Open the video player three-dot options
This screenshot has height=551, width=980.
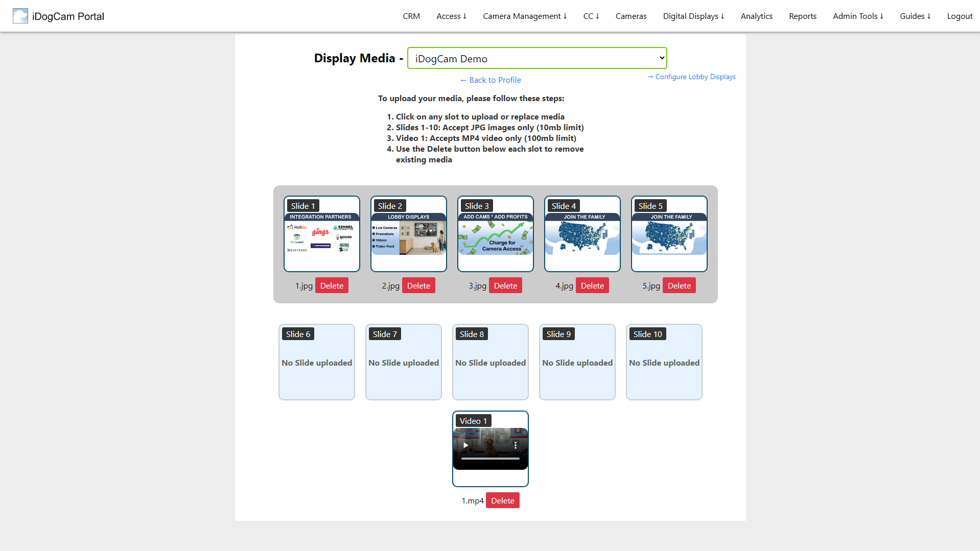(516, 445)
